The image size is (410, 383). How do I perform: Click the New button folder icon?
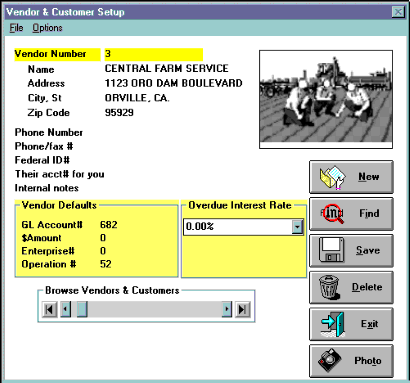click(x=333, y=177)
